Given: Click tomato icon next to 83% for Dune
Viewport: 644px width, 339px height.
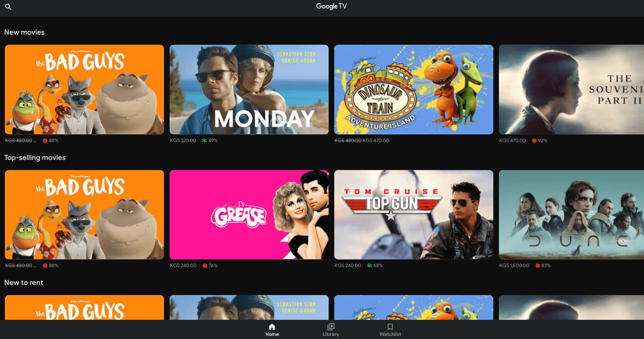Looking at the screenshot, I should tap(538, 265).
